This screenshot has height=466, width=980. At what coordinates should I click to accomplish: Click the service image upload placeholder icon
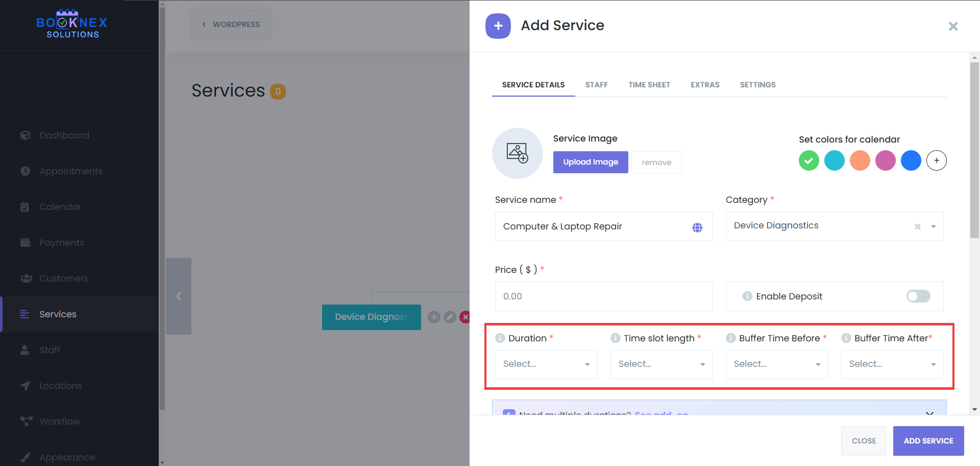pos(517,153)
